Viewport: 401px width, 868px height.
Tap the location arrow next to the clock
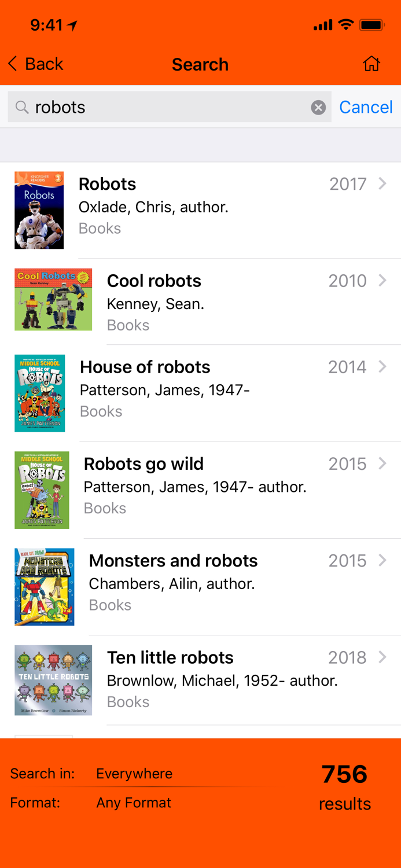(x=72, y=23)
